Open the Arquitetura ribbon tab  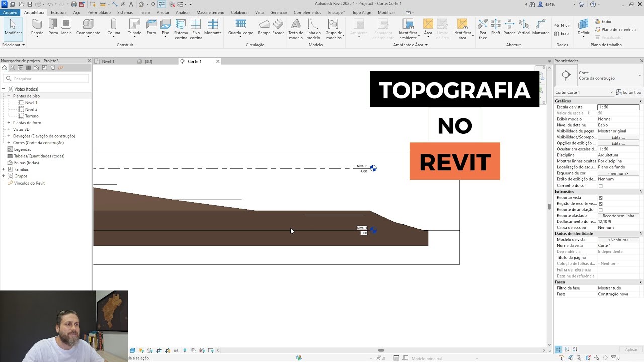[x=34, y=12]
